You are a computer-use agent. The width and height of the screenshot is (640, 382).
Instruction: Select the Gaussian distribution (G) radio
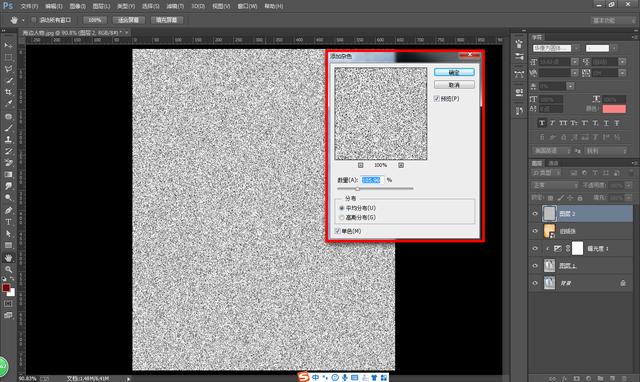[342, 218]
